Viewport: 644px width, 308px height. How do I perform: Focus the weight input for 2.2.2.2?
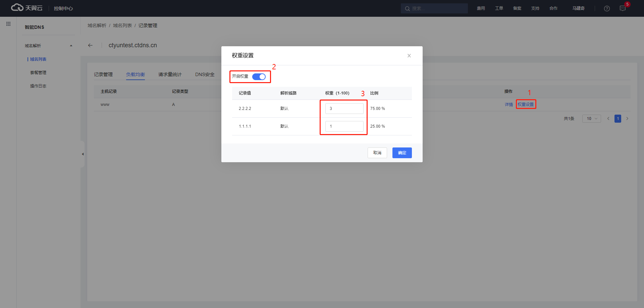(x=344, y=109)
